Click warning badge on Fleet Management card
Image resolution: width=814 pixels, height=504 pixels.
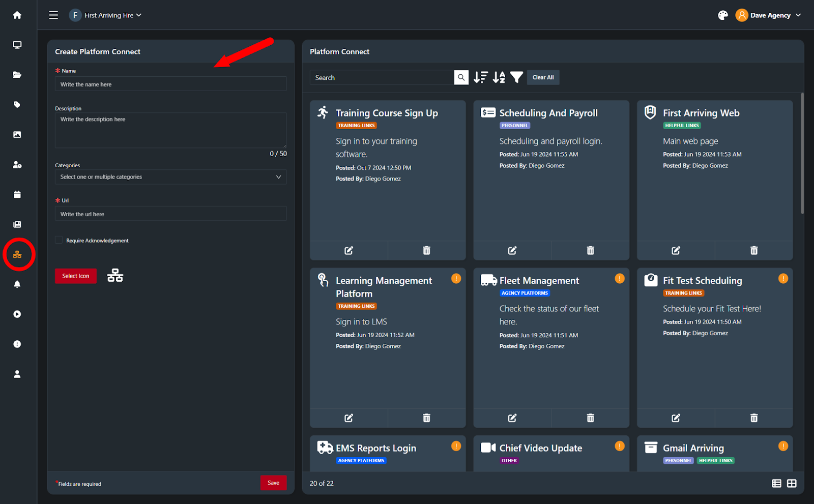tap(619, 278)
